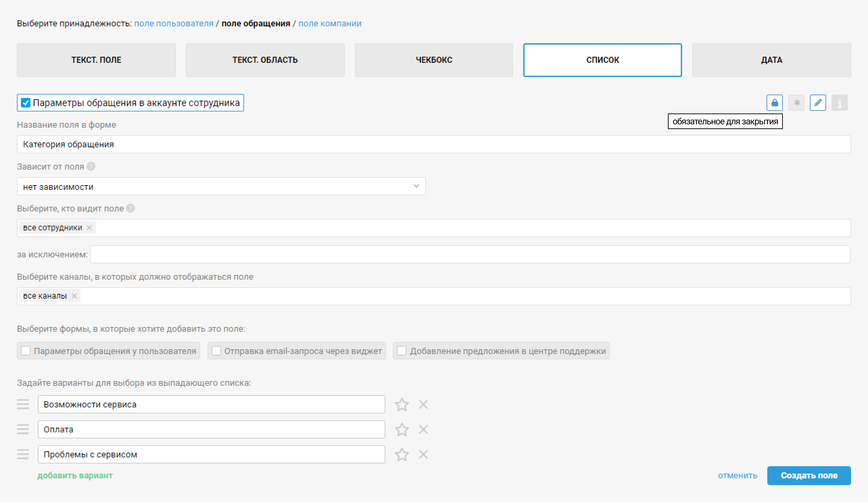Open help icon next to 'кто видит поле'
This screenshot has height=502, width=868.
coord(130,208)
